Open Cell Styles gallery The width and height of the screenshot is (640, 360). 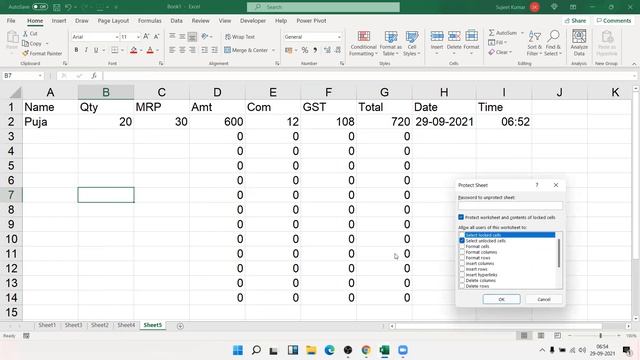[x=411, y=43]
